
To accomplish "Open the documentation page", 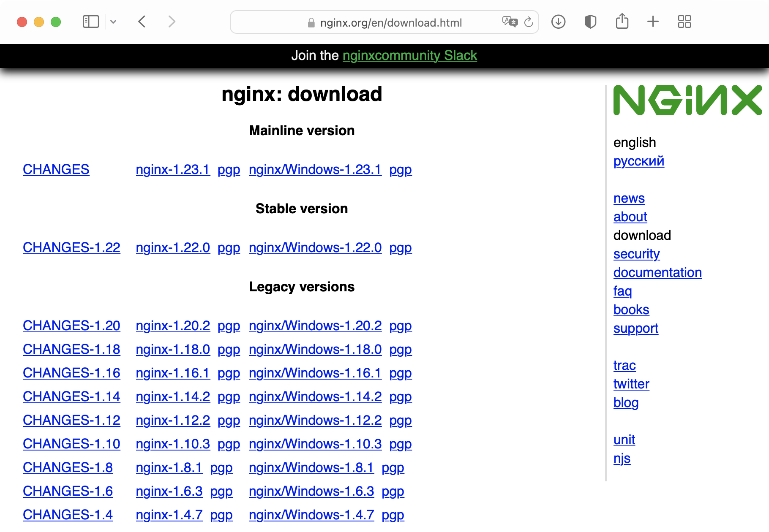I will coord(657,272).
